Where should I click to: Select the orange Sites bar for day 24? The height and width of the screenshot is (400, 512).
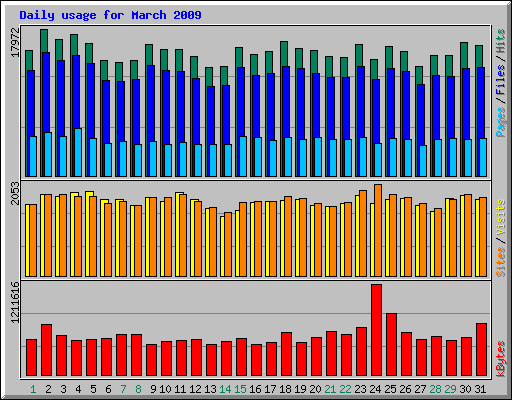(378, 230)
